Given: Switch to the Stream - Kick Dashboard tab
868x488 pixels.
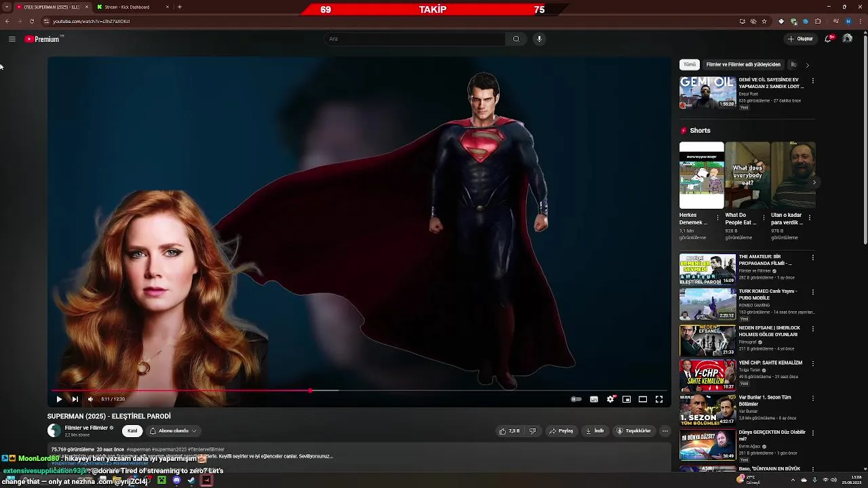Looking at the screenshot, I should click(x=132, y=7).
